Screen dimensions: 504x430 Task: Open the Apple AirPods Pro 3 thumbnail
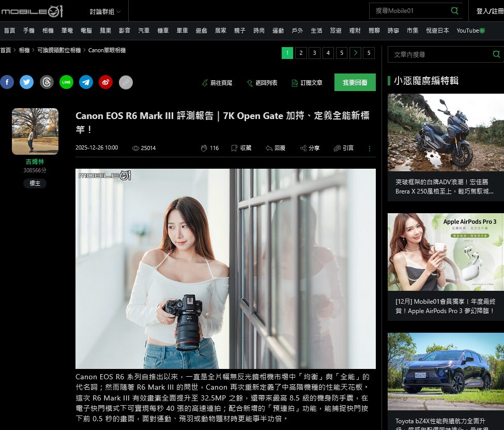pyautogui.click(x=445, y=252)
